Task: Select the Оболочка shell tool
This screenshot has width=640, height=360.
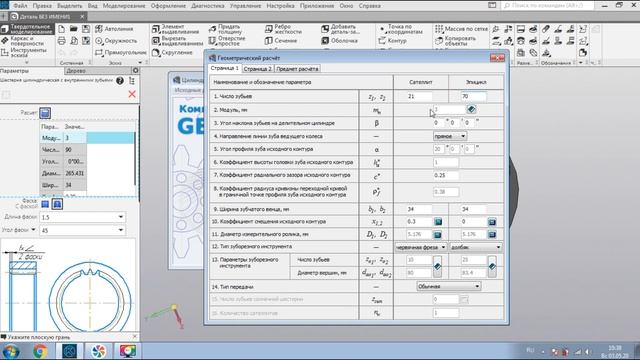Action: point(340,41)
